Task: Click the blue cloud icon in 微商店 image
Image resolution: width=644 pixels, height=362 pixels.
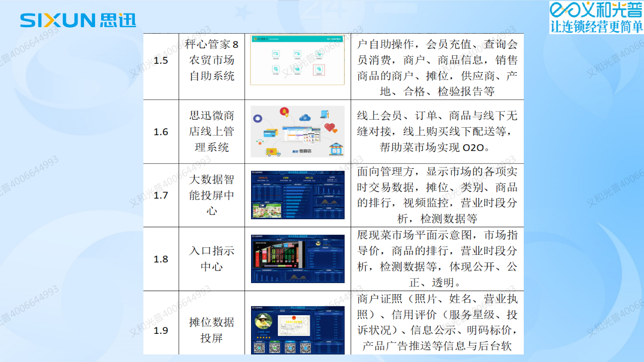Action: [305, 118]
